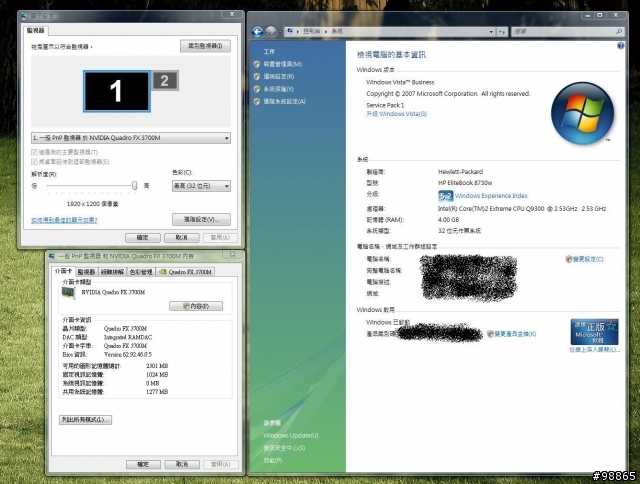Screen dimensions: 640x484
Task: Switch to the Quadro FX 3700M tab
Action: click(186, 272)
